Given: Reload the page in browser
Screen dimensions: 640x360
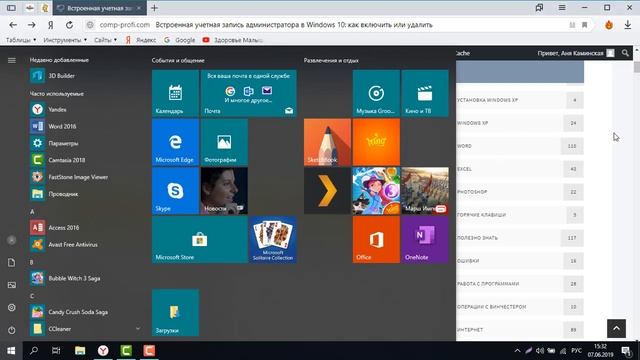Looking at the screenshot, I should pos(69,25).
